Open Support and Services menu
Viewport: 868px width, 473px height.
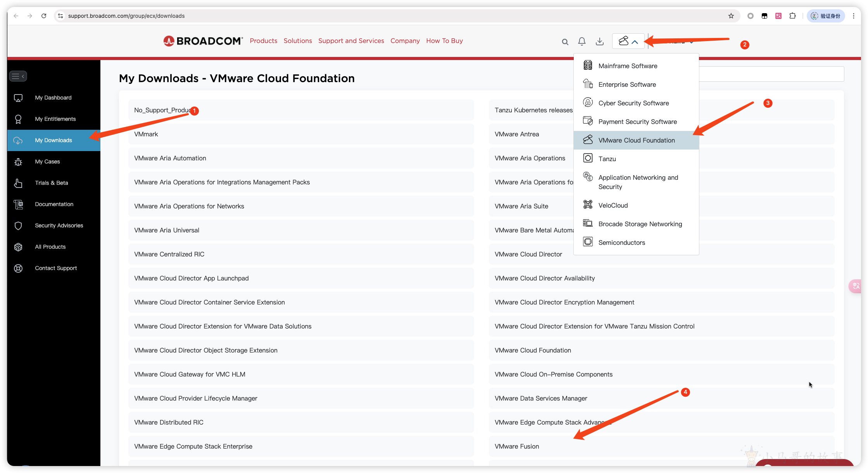coord(351,41)
